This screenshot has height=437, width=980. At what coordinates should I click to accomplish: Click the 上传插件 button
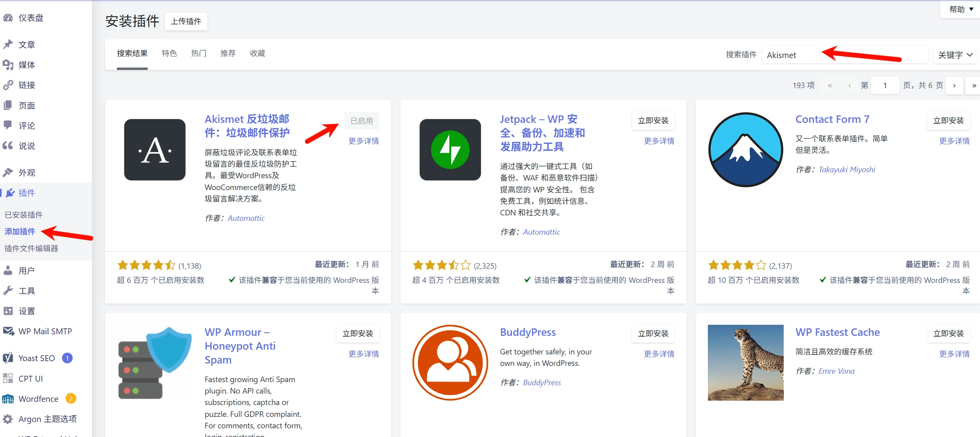(186, 21)
